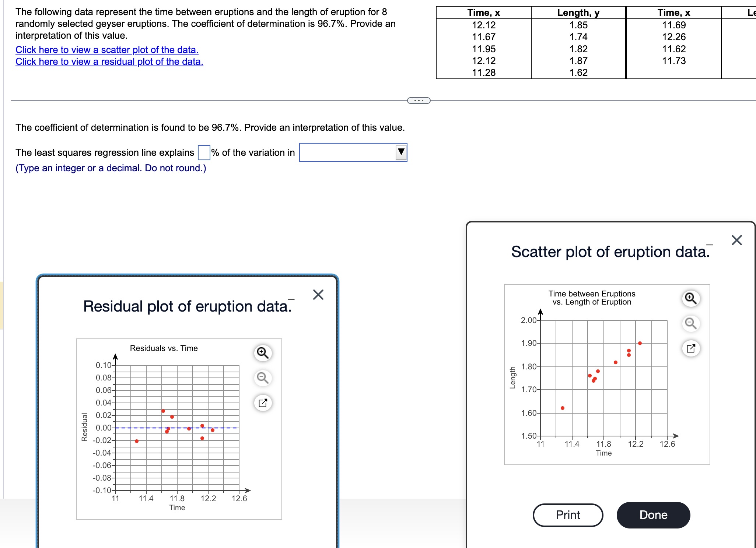The height and width of the screenshot is (548, 756).
Task: Zoom out on the scatter plot
Action: (690, 323)
